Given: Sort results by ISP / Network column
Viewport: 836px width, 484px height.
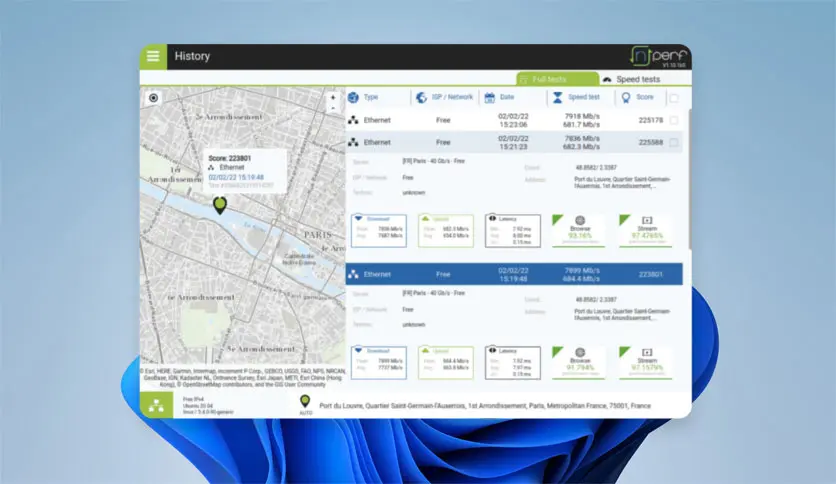Looking at the screenshot, I should click(x=445, y=98).
